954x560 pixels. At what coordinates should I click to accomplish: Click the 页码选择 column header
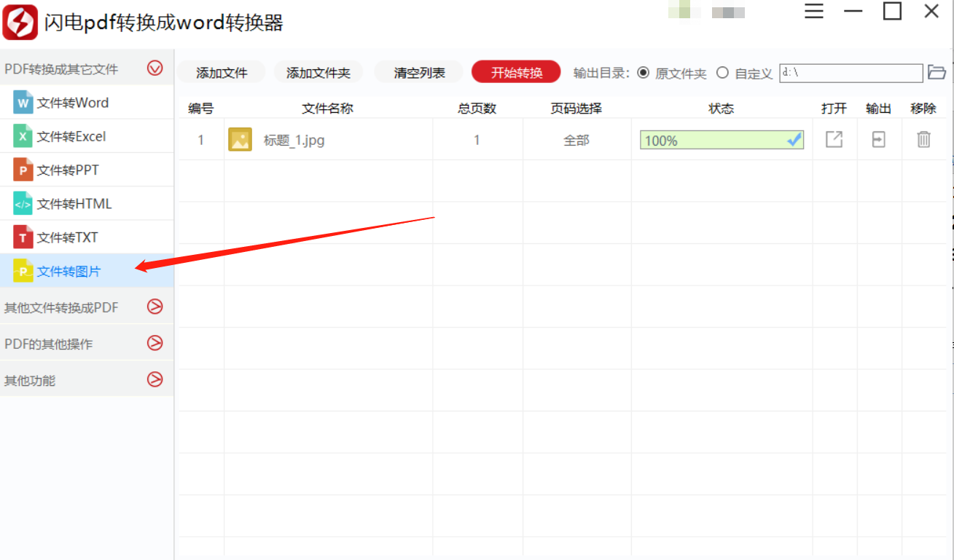pos(576,109)
